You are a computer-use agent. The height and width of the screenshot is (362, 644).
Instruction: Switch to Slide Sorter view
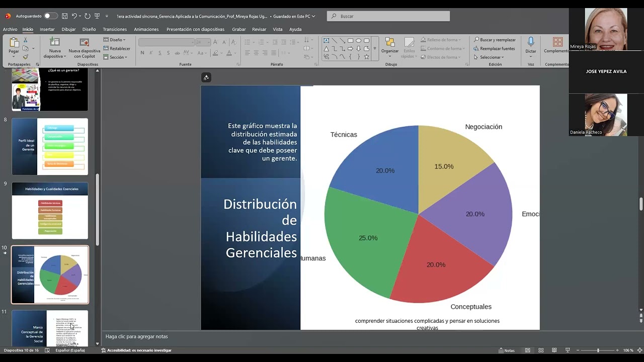541,350
